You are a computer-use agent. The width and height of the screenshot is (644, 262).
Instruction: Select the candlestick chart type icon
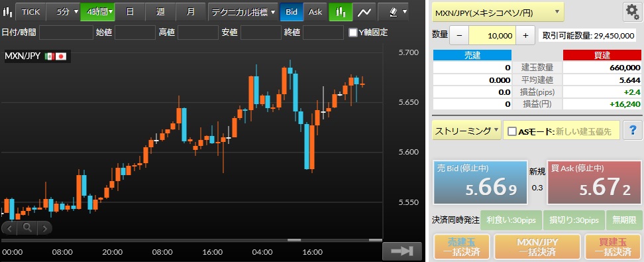coord(340,12)
